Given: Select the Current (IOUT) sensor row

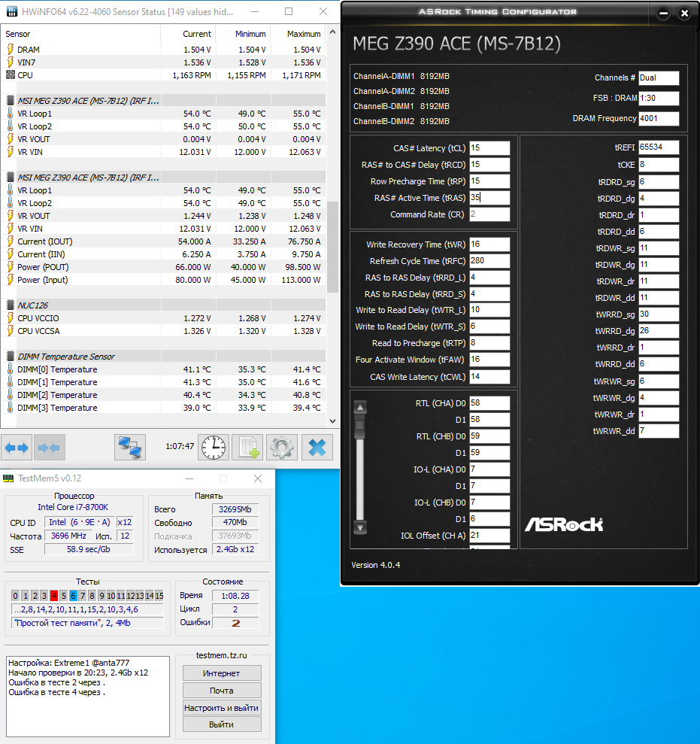Looking at the screenshot, I should pos(164,241).
